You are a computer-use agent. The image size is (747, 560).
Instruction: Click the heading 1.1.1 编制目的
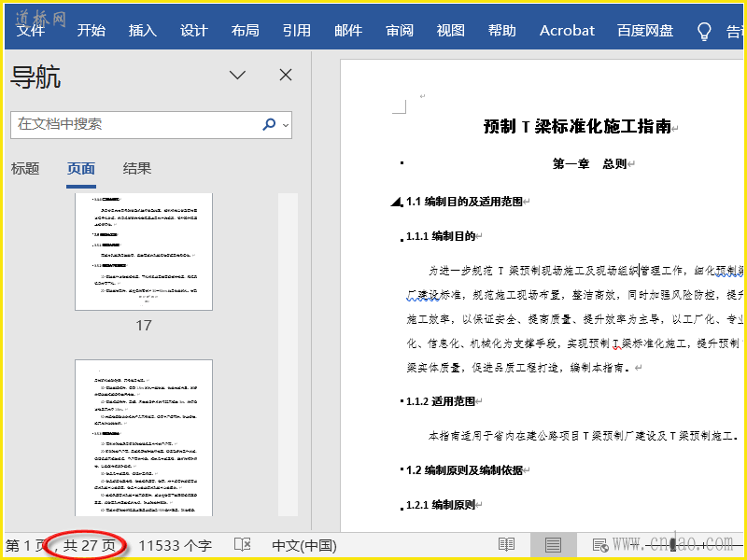click(441, 236)
